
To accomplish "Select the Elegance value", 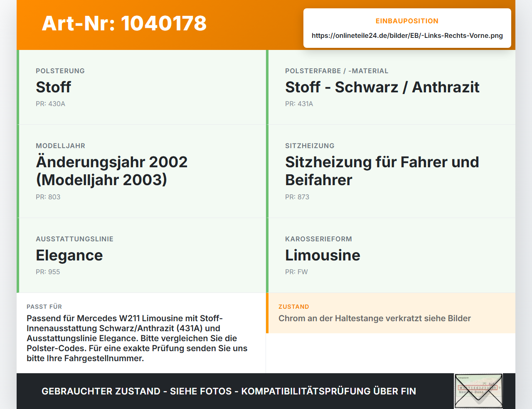I will point(69,255).
